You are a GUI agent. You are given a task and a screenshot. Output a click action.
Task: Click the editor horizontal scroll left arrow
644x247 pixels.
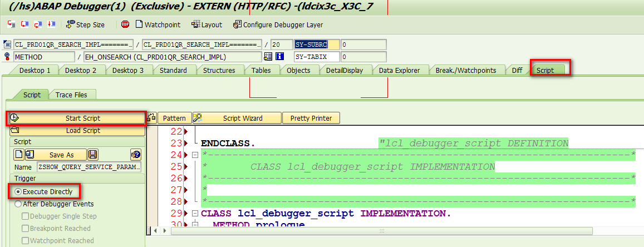[x=156, y=231]
